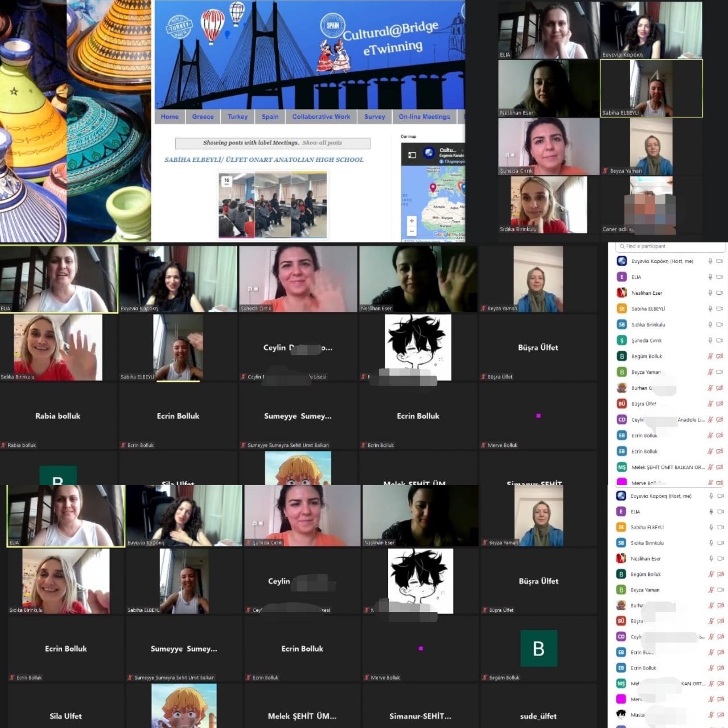Click the magenta map pin over Spain

(x=433, y=187)
